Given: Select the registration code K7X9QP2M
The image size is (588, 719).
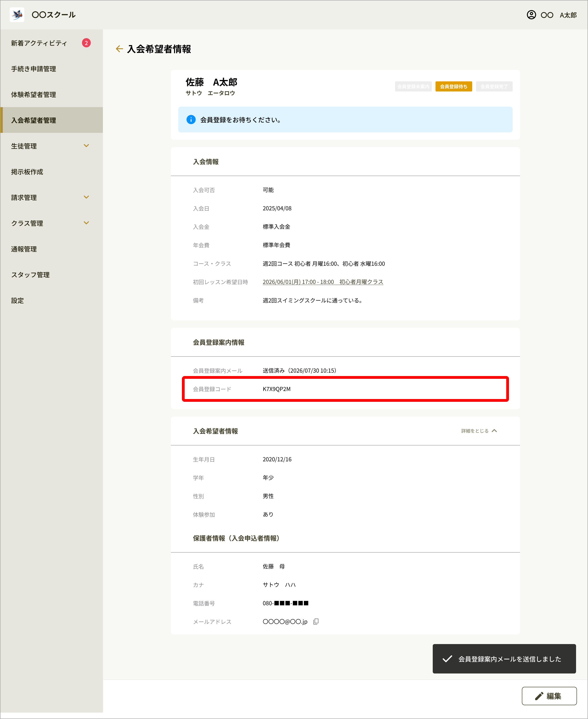Looking at the screenshot, I should coord(276,389).
